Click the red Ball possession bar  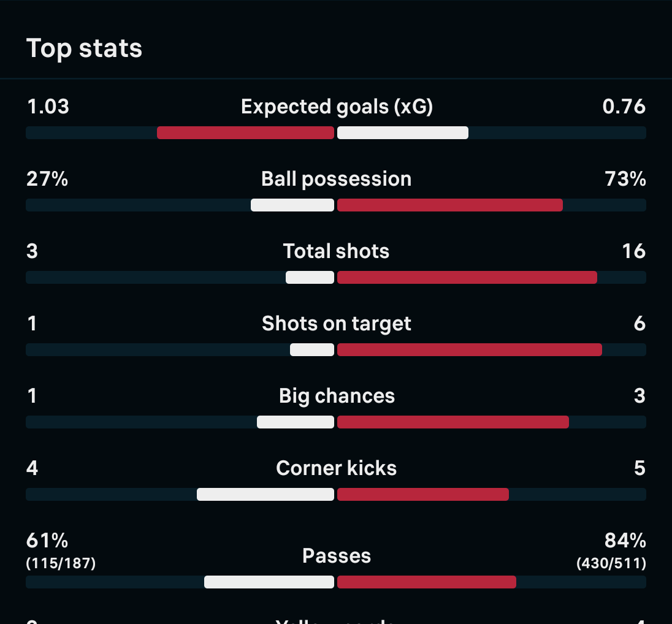click(x=449, y=205)
